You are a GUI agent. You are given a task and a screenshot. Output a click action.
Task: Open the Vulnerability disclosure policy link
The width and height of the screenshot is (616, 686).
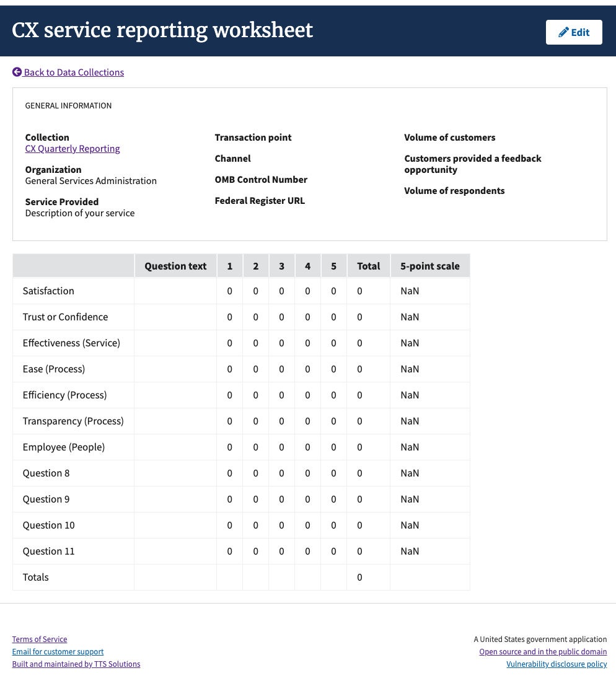tap(557, 664)
